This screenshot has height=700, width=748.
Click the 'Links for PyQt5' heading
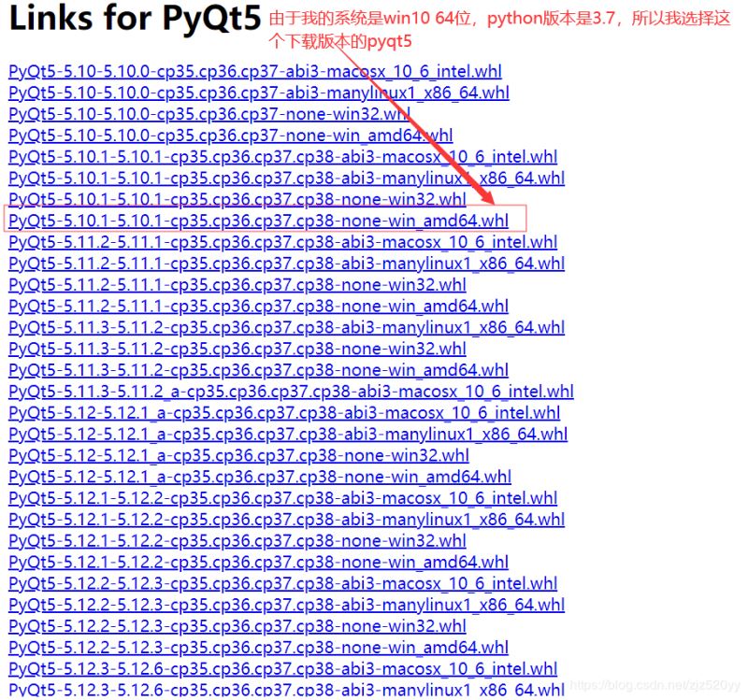[136, 18]
